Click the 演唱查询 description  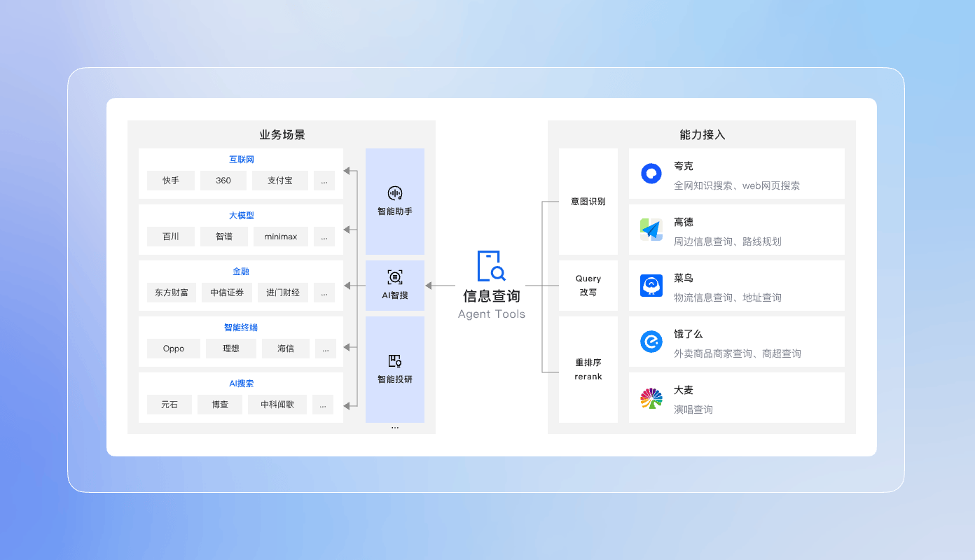(693, 409)
